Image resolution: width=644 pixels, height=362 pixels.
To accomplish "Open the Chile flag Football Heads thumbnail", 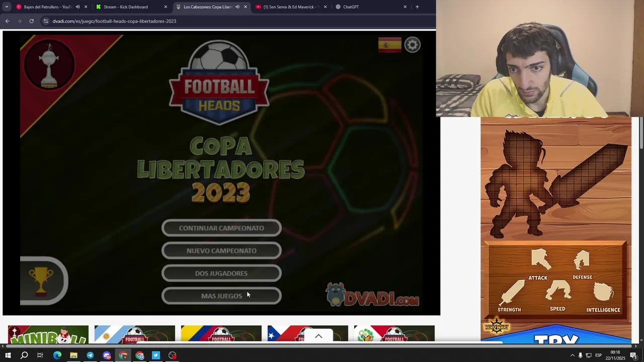I will tap(308, 333).
